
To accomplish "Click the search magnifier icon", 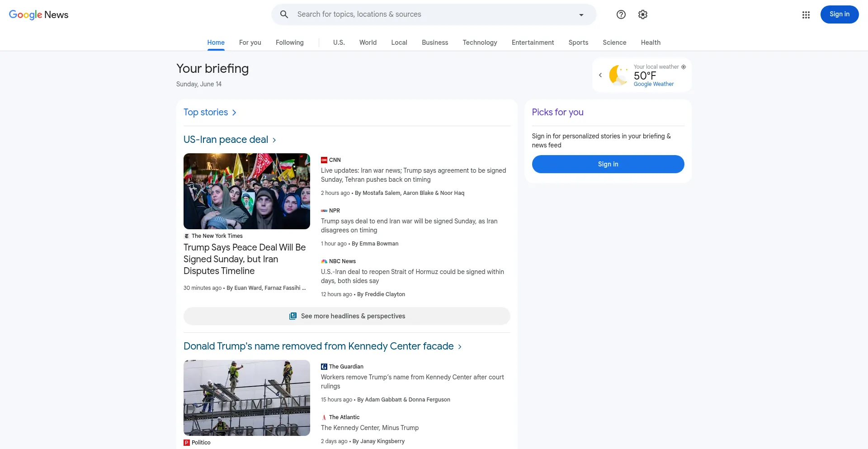I will pyautogui.click(x=284, y=14).
